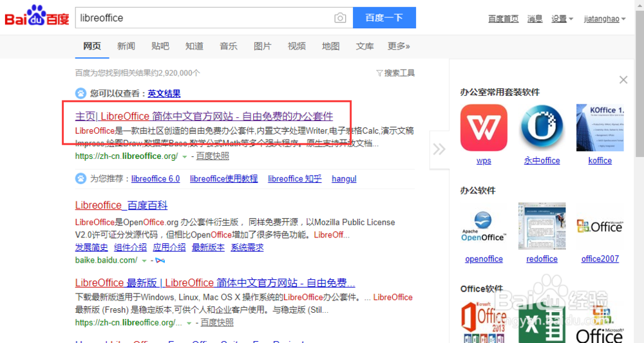Switch to the 新闻 tab
Viewport: 644px width, 343px height.
[x=126, y=46]
